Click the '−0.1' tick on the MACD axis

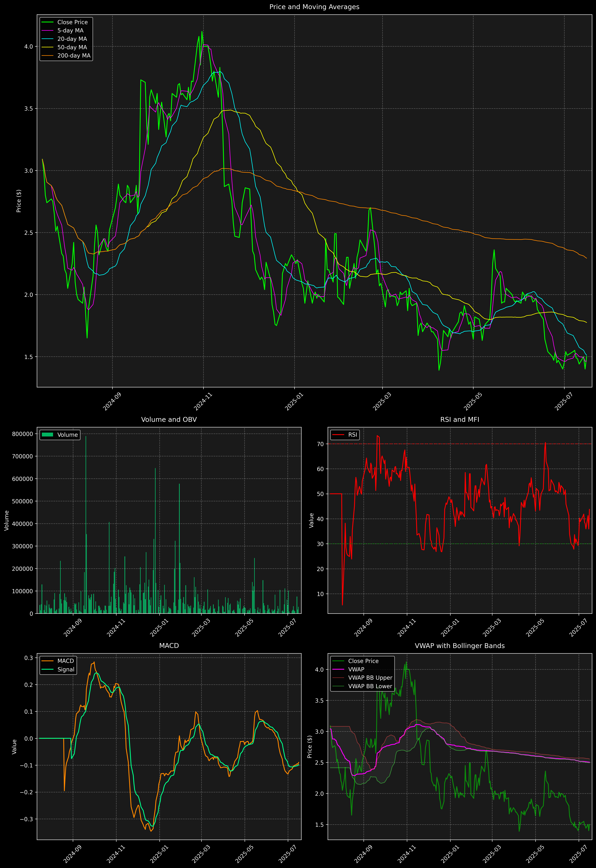27,765
